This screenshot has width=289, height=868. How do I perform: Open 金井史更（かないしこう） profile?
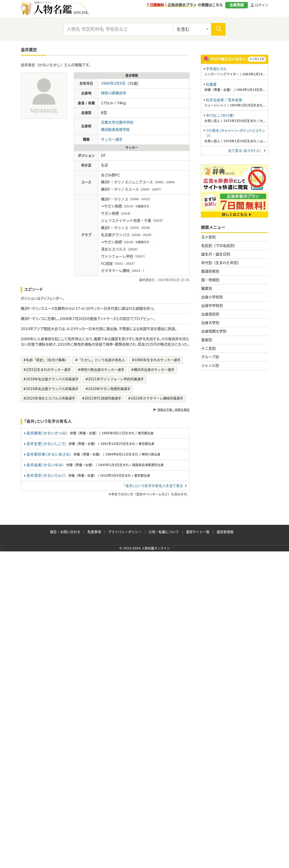(46, 444)
